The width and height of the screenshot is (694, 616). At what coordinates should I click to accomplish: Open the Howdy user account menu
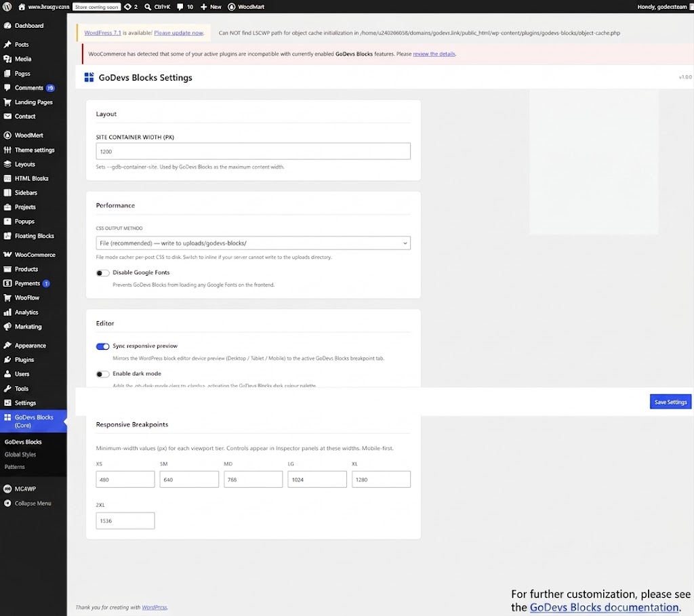tap(665, 7)
